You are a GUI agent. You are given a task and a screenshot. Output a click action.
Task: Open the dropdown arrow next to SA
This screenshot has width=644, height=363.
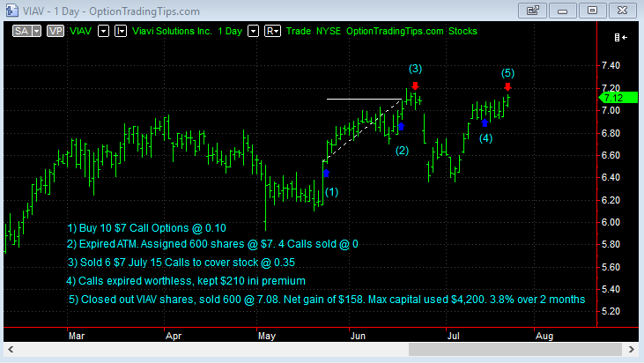[37, 31]
